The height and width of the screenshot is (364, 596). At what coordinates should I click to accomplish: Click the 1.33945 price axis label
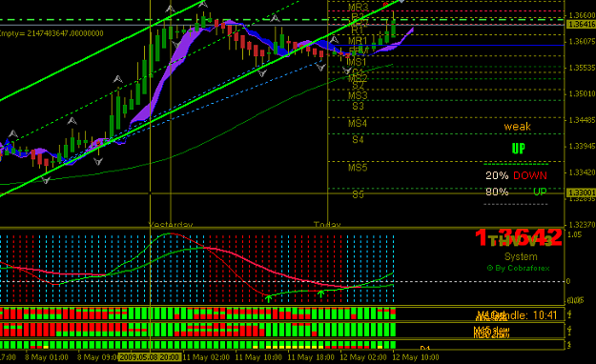(582, 146)
